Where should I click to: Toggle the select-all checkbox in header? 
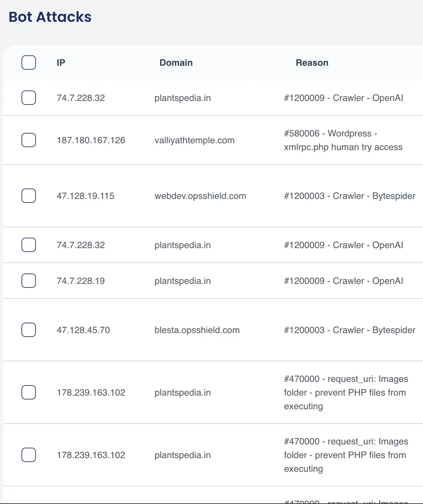point(28,63)
